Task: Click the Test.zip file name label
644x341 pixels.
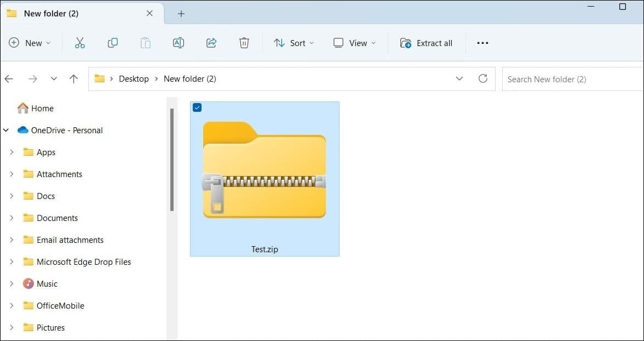Action: (x=264, y=249)
